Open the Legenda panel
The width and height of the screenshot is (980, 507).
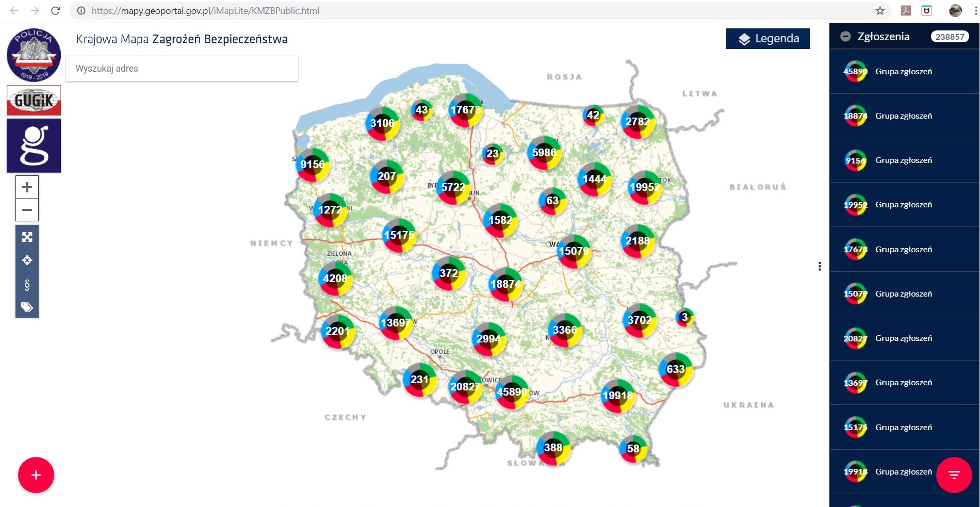click(x=767, y=38)
